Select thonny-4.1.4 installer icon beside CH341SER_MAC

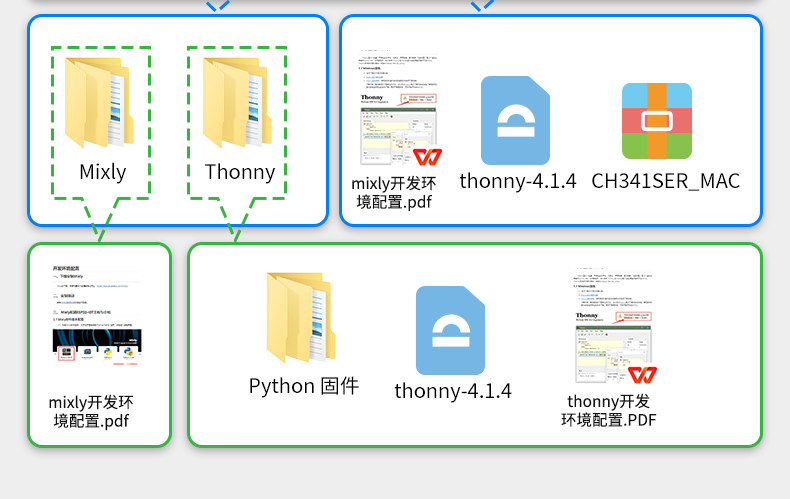(515, 120)
